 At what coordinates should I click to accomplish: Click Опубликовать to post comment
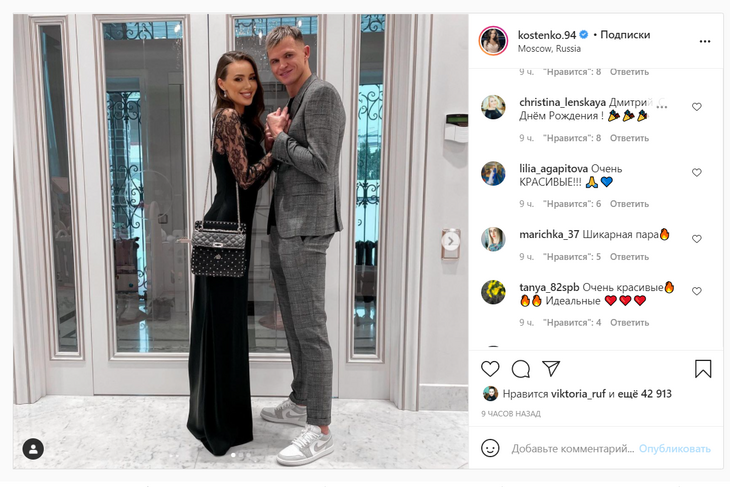coord(674,449)
